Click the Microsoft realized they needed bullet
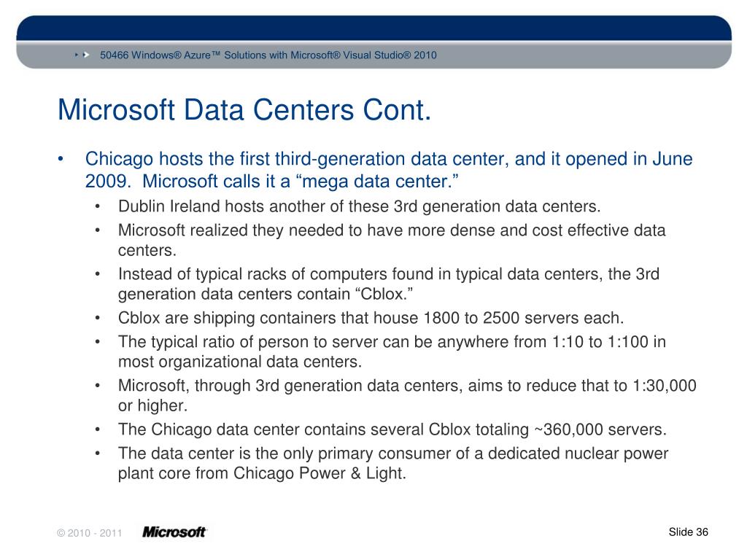This screenshot has width=747, height=560. (392, 240)
